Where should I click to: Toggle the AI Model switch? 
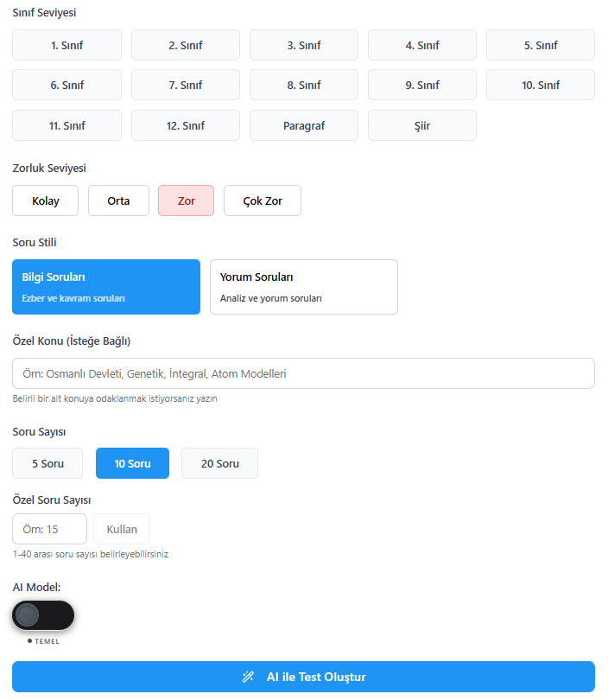[x=42, y=615]
